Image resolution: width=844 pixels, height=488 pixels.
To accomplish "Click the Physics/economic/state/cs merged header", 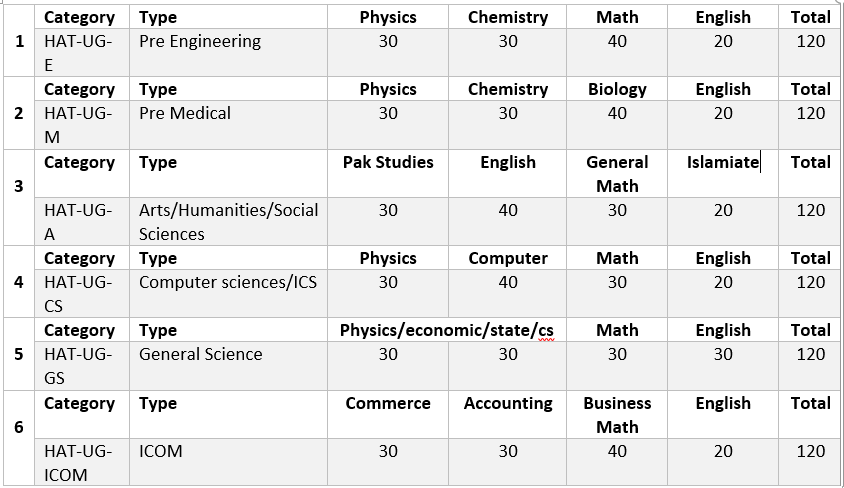I will 446,330.
